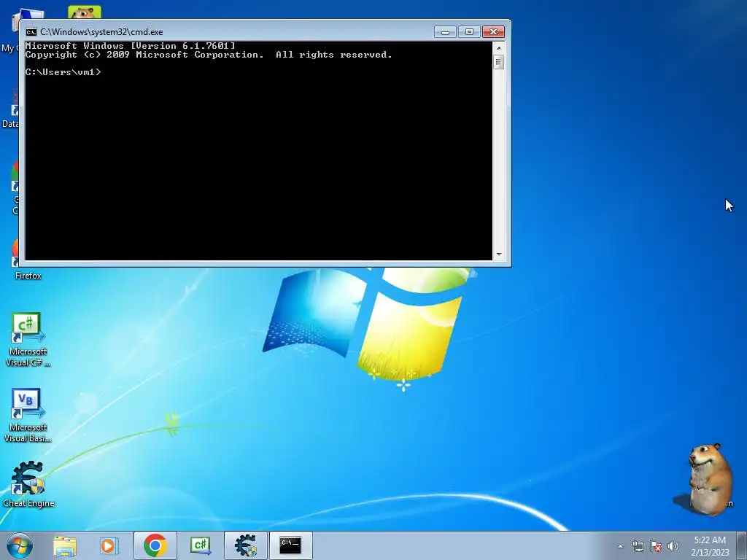
Task: Click the cmd.exe taskbar button
Action: click(290, 545)
